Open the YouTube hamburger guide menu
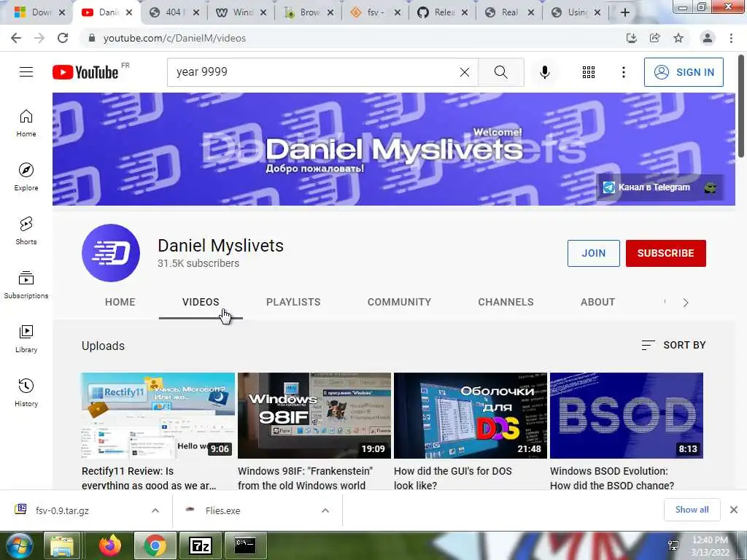This screenshot has width=747, height=560. (x=26, y=72)
